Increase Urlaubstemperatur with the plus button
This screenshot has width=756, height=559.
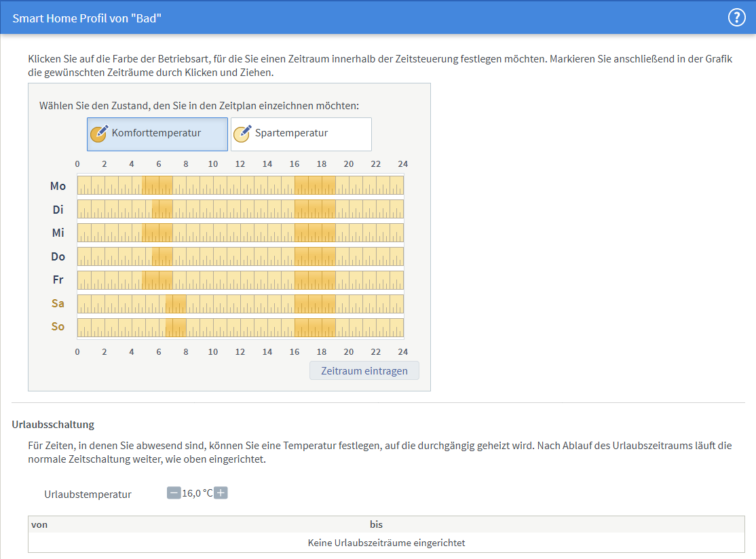pos(221,493)
